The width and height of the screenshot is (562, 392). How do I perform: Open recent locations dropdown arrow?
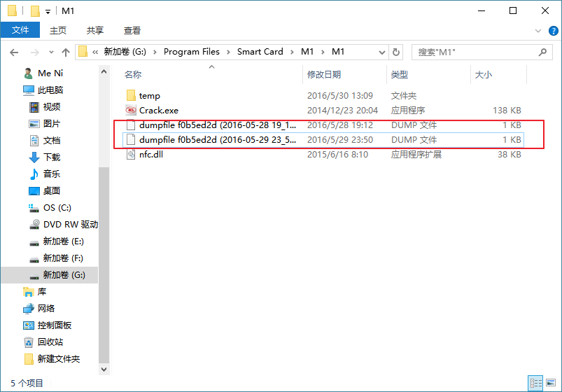[x=50, y=52]
